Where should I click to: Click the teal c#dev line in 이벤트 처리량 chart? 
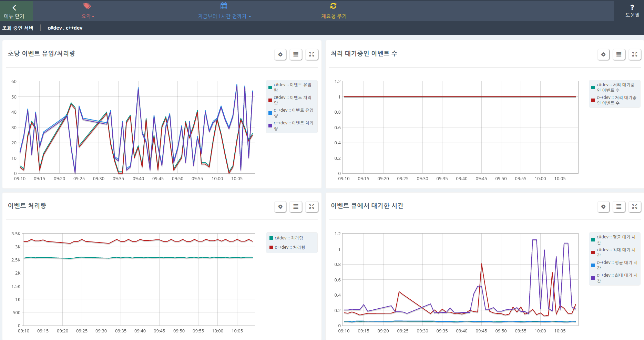138,257
